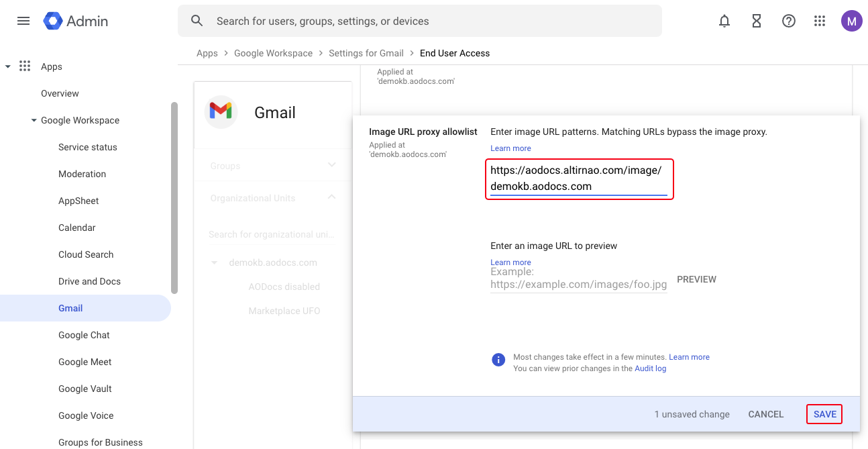The width and height of the screenshot is (868, 449).
Task: Click the top search bar field
Action: (x=420, y=21)
